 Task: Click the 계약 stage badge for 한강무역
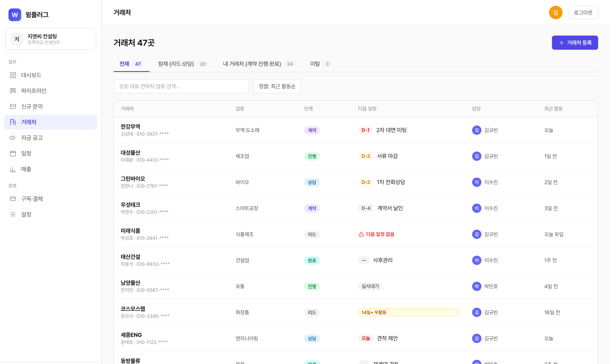coord(312,130)
